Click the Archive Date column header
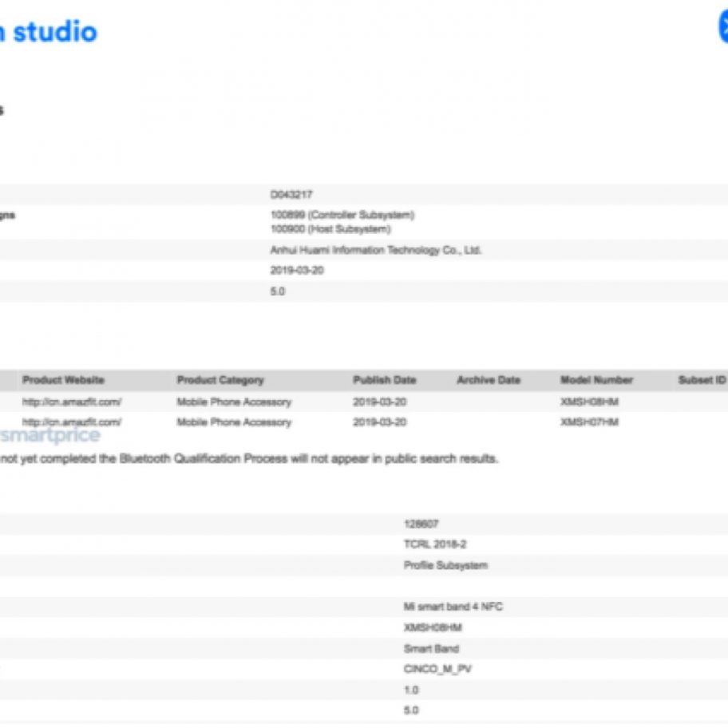The width and height of the screenshot is (728, 728). click(x=488, y=380)
